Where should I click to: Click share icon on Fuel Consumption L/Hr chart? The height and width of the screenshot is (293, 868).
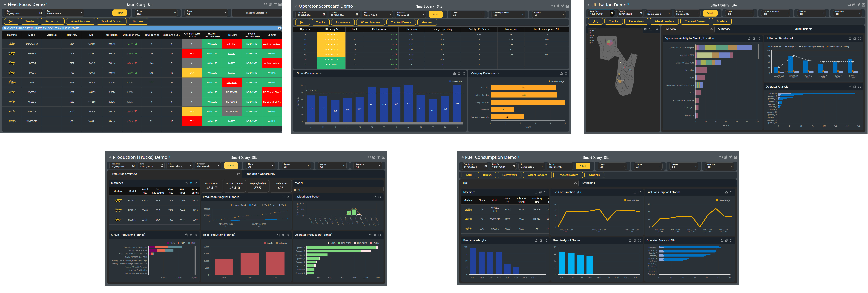tap(635, 192)
